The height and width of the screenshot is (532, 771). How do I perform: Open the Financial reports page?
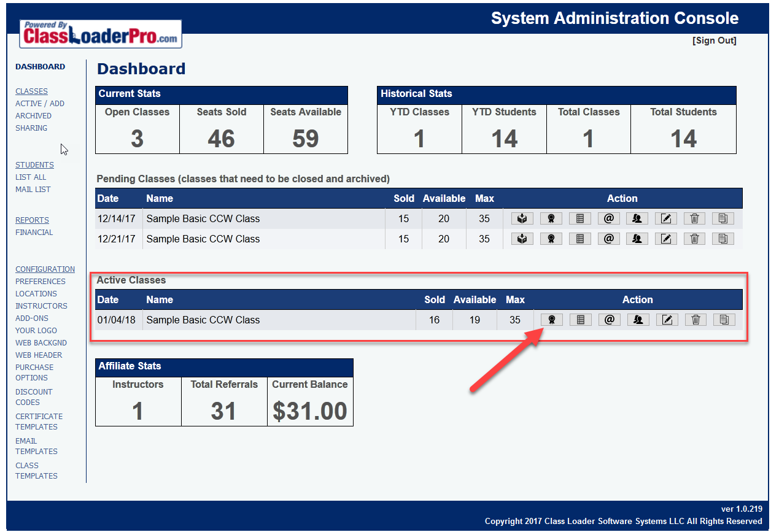tap(34, 233)
